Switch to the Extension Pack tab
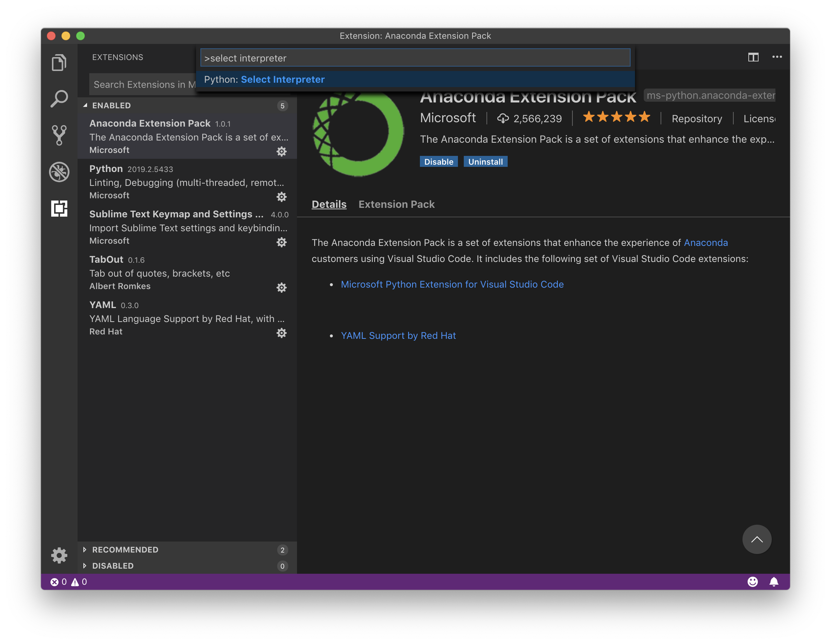Image resolution: width=831 pixels, height=644 pixels. (x=396, y=205)
